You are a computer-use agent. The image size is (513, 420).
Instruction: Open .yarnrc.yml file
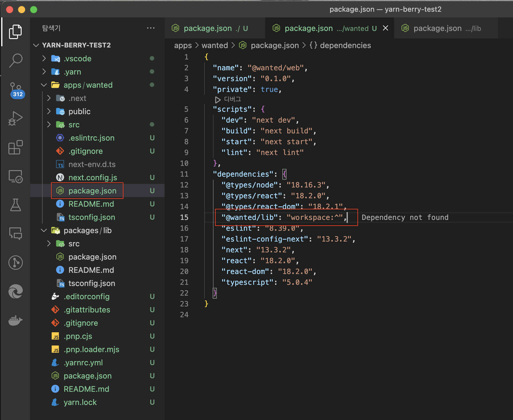tap(97, 363)
